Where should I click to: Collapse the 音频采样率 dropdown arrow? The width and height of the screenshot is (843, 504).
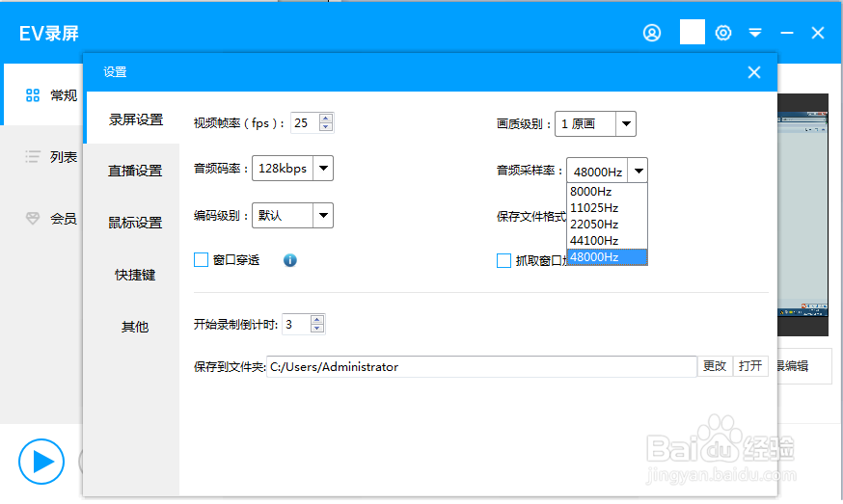click(639, 171)
